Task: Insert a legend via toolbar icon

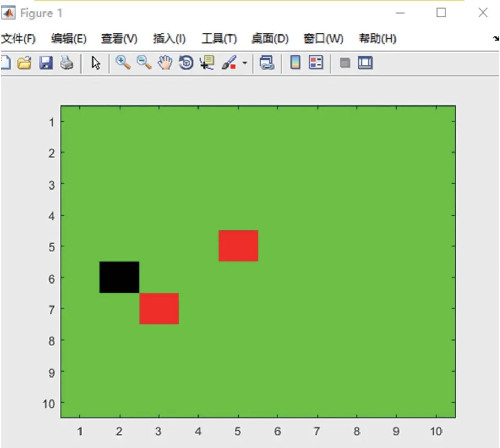Action: coord(316,63)
